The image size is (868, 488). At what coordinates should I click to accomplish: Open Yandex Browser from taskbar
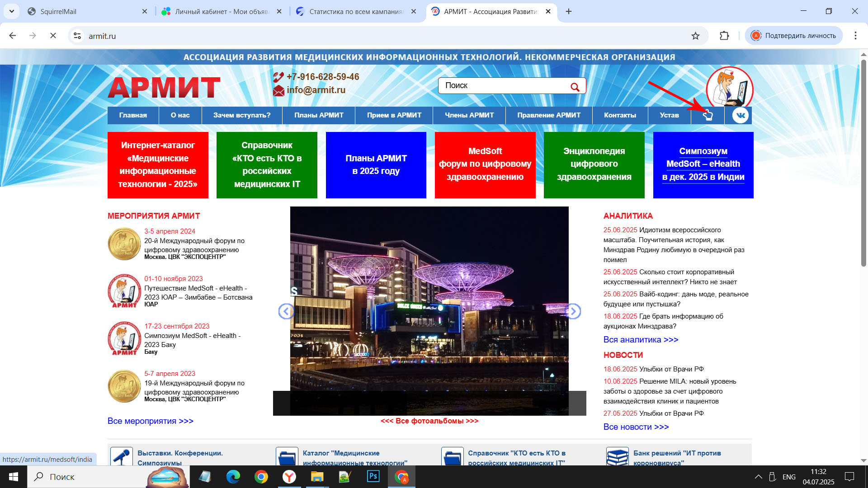tap(289, 477)
